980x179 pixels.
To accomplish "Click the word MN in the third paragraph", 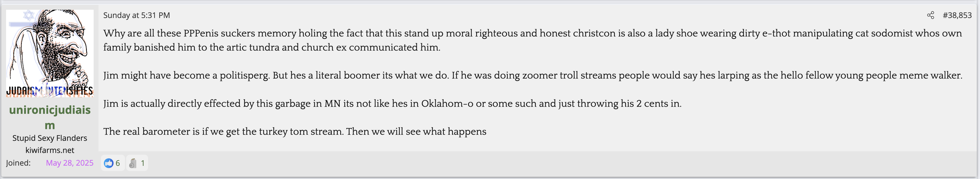I will pyautogui.click(x=332, y=104).
